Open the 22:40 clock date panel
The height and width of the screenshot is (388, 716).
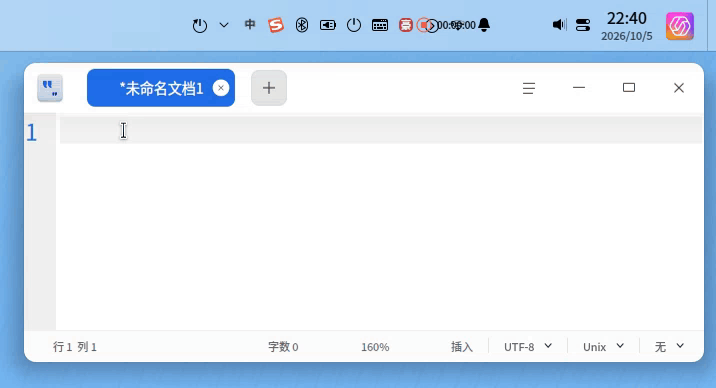[x=626, y=26]
